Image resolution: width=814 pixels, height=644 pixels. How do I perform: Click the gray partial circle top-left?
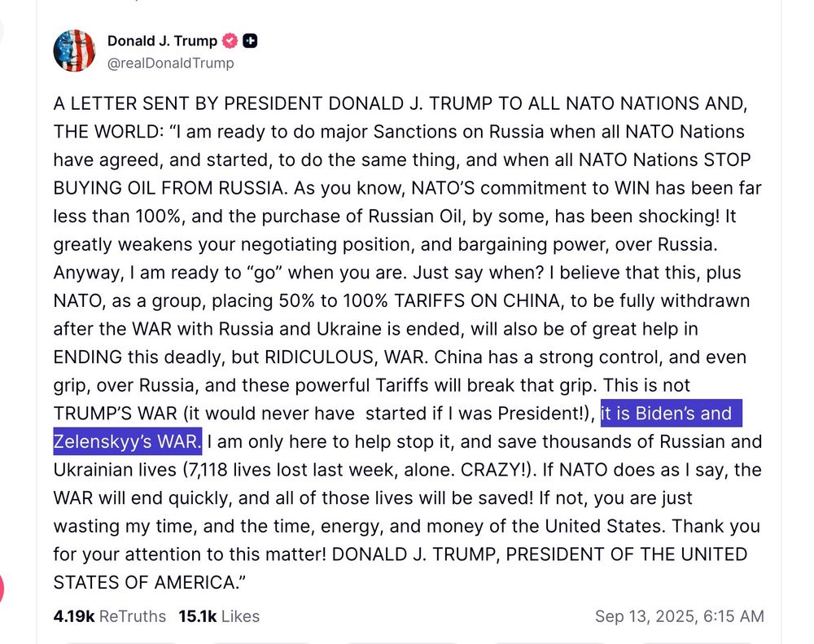pyautogui.click(x=2, y=30)
